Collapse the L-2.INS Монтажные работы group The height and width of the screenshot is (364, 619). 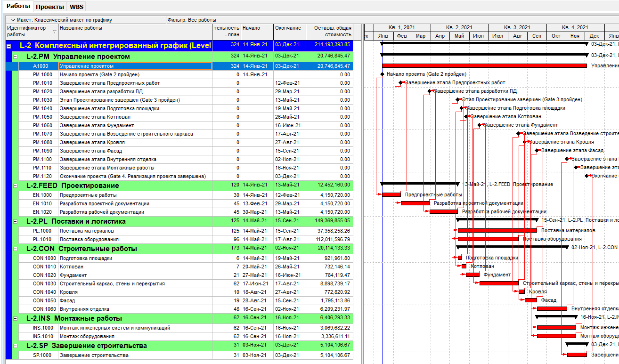click(16, 318)
